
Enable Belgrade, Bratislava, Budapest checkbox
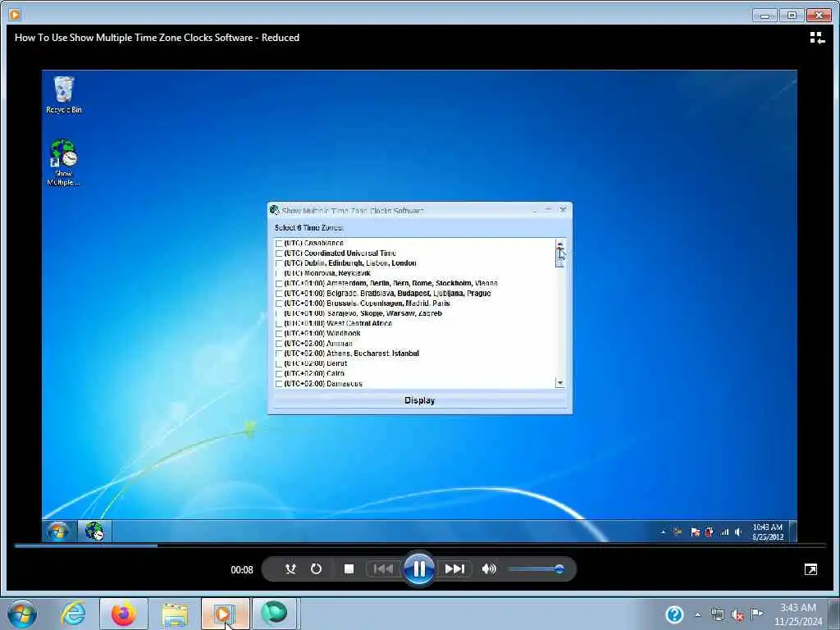point(279,294)
